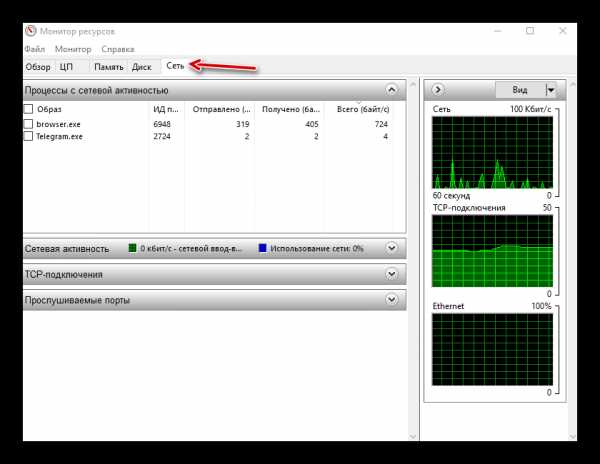Screen dimensions: 600x464
Task: Click the Вид button
Action: 520,90
